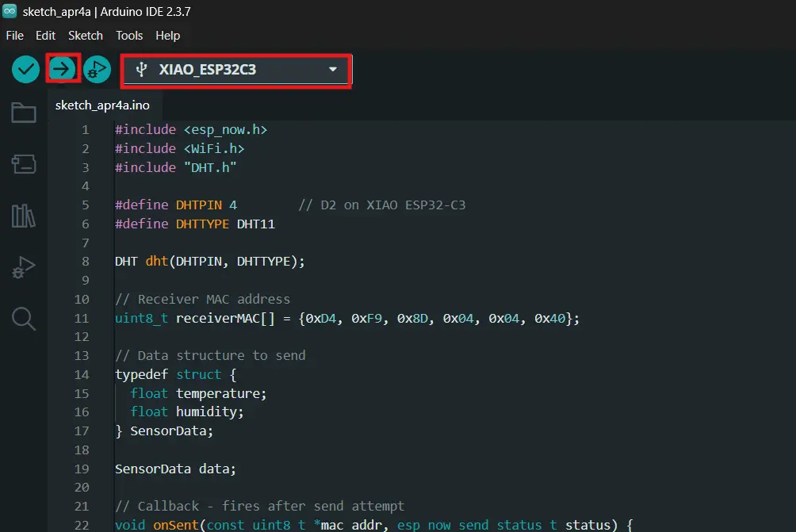This screenshot has width=796, height=532.
Task: Click the Verify checkmark button
Action: click(25, 69)
